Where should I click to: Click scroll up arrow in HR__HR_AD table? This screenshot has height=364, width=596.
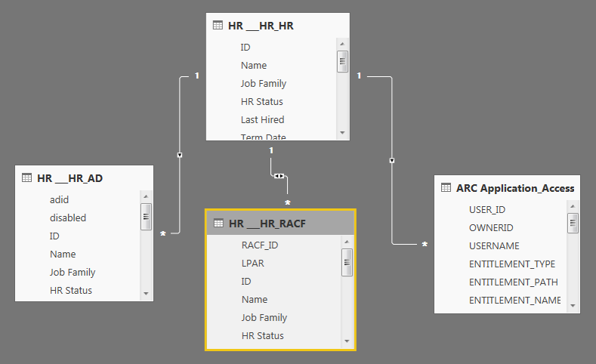146,196
